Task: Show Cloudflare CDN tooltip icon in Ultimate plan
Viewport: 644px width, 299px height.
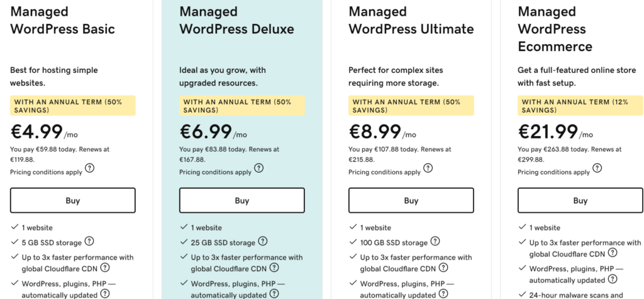Action: coord(443,268)
